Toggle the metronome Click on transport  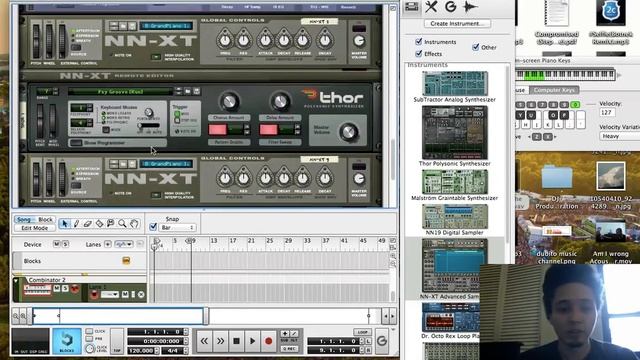89,331
